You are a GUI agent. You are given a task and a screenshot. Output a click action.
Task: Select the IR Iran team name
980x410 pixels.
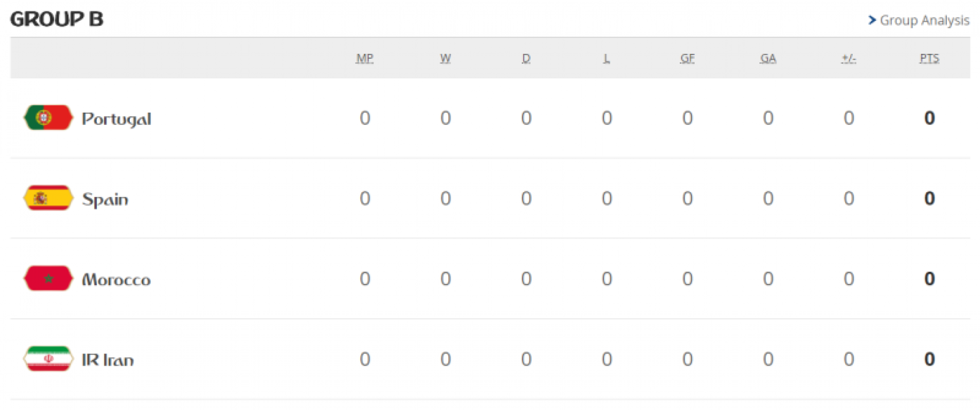(107, 360)
